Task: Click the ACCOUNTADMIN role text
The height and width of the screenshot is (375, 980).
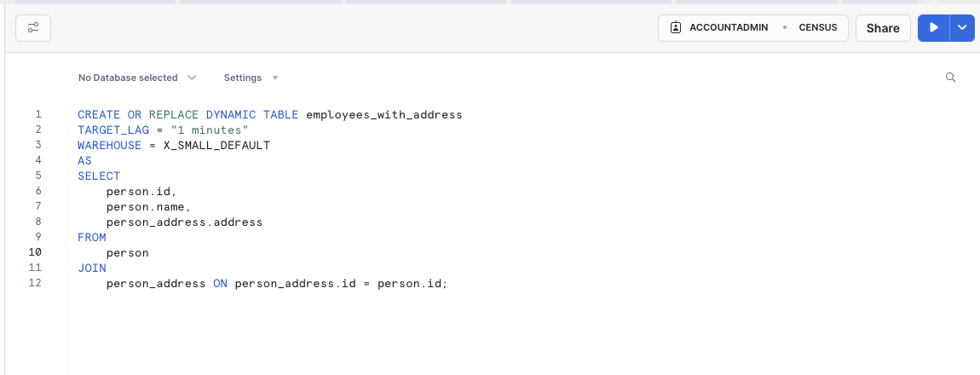Action: 729,28
